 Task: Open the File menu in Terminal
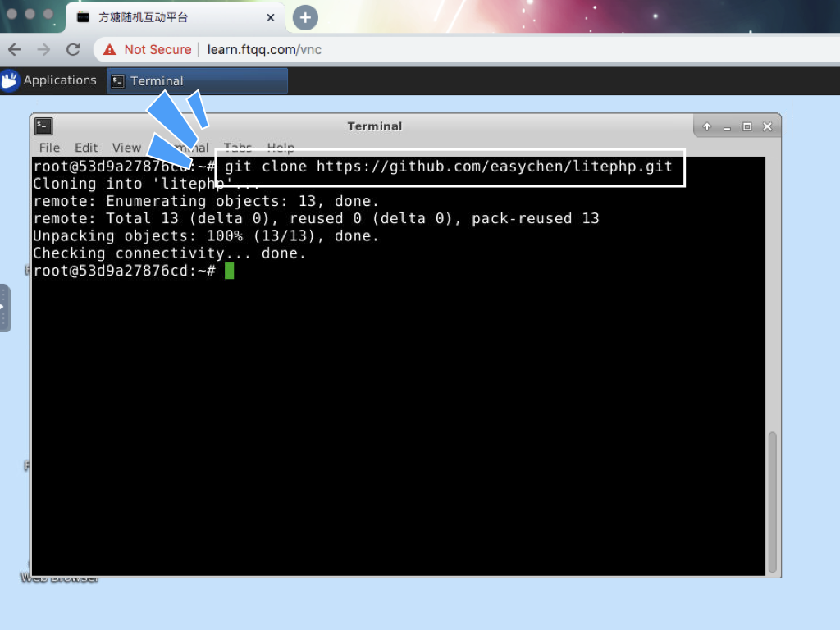tap(49, 148)
